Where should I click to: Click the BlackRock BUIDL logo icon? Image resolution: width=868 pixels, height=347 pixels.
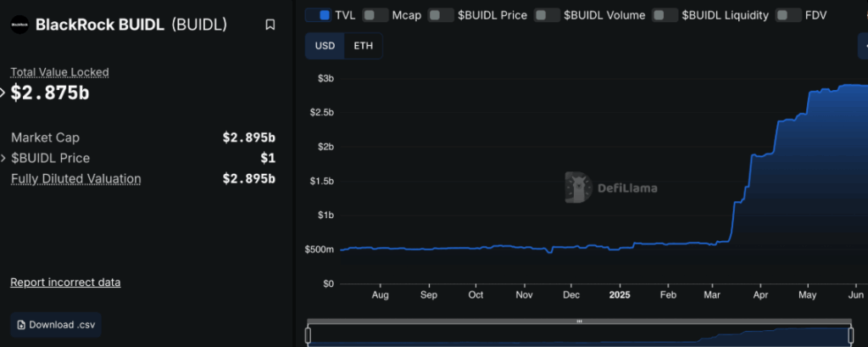pyautogui.click(x=19, y=25)
